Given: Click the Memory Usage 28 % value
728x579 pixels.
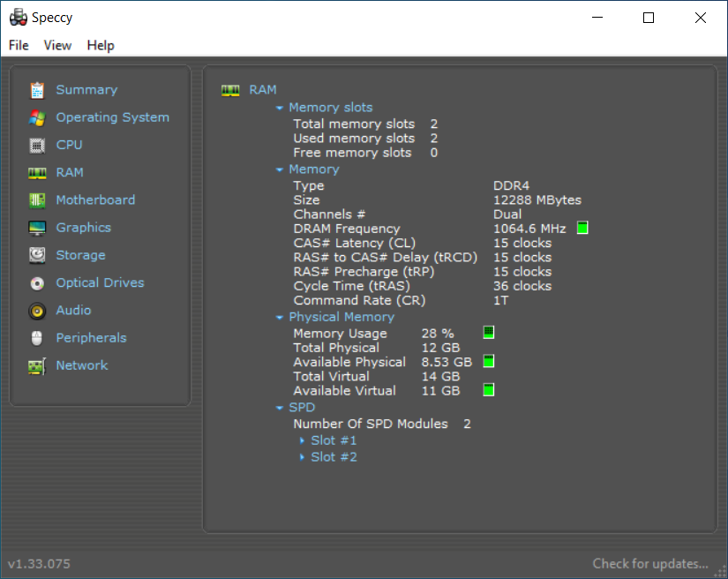Looking at the screenshot, I should [x=438, y=334].
